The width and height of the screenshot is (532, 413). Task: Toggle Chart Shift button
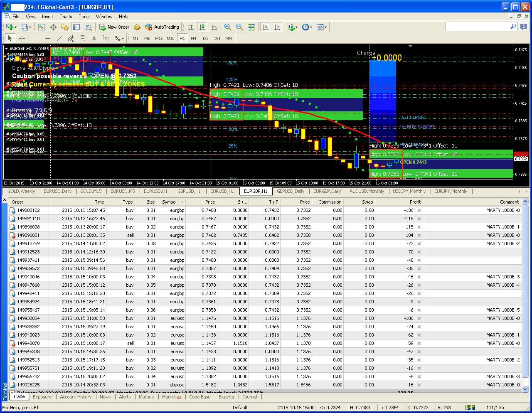click(x=277, y=27)
